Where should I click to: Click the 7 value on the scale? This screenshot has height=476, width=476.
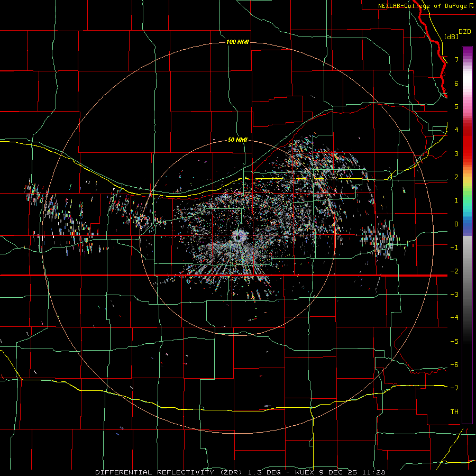click(x=456, y=59)
